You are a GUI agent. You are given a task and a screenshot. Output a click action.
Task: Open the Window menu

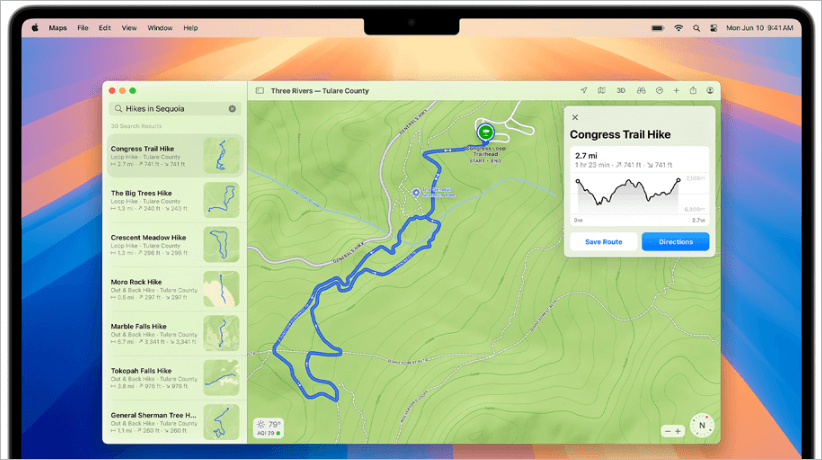click(160, 28)
